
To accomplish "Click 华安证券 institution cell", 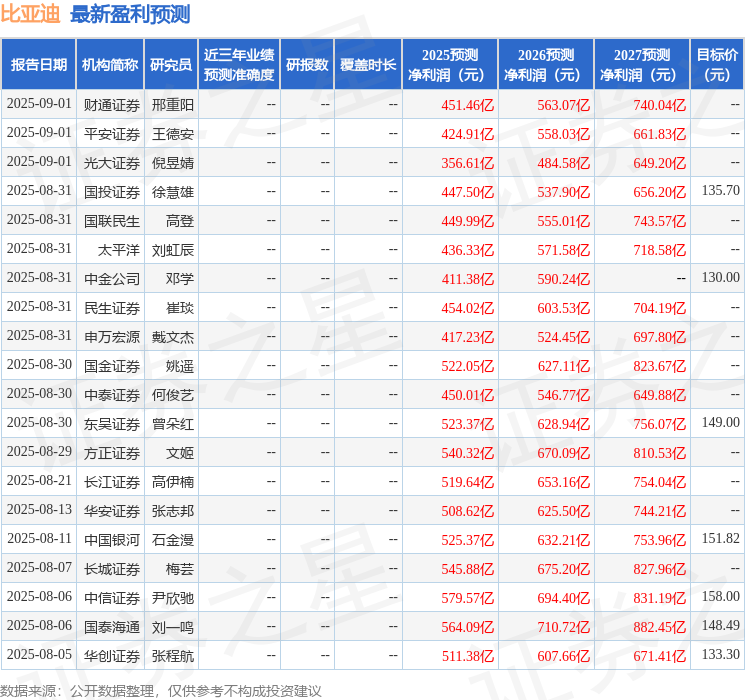I will pyautogui.click(x=112, y=511).
